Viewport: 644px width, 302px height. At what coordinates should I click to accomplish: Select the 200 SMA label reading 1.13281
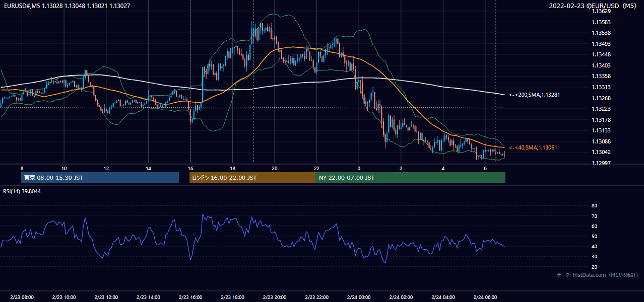[x=535, y=95]
